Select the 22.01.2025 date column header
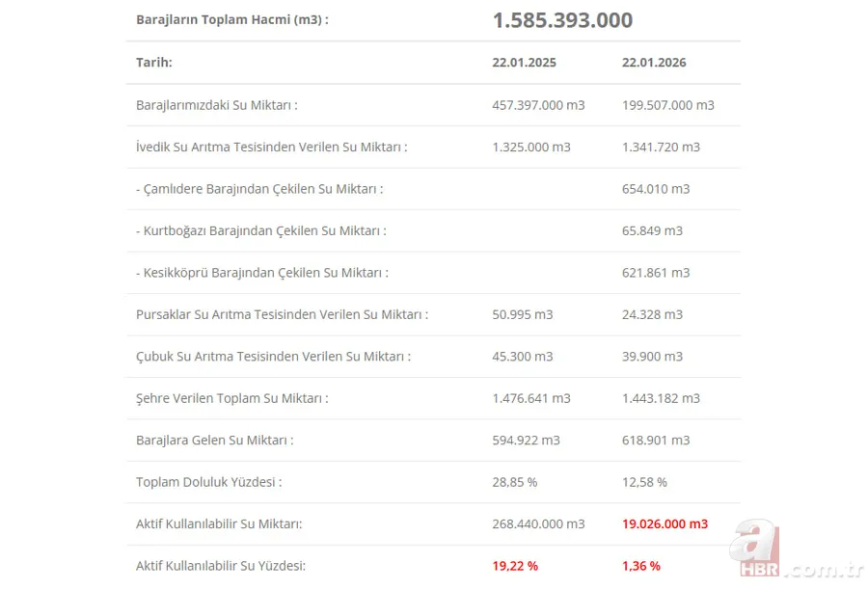868x589 pixels. (524, 63)
